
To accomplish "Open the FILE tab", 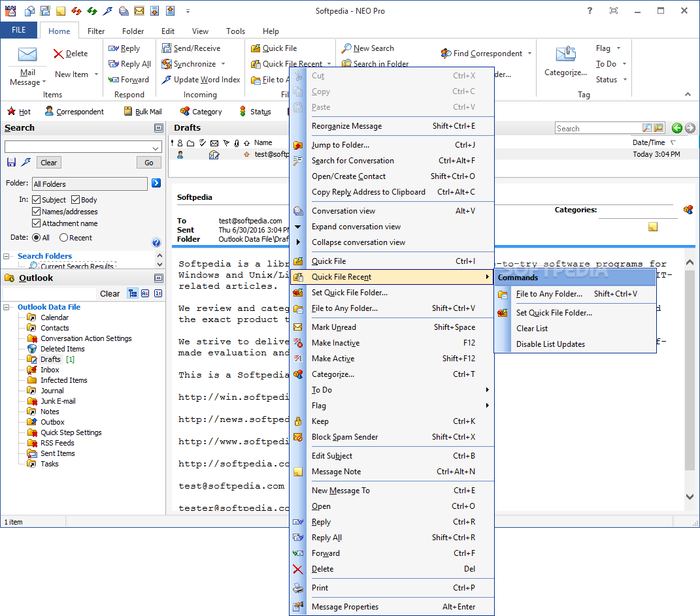I will [x=18, y=30].
